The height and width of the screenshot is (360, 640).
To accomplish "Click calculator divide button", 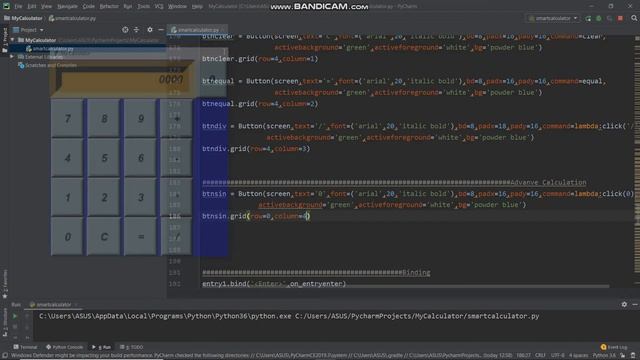I will (x=177, y=237).
